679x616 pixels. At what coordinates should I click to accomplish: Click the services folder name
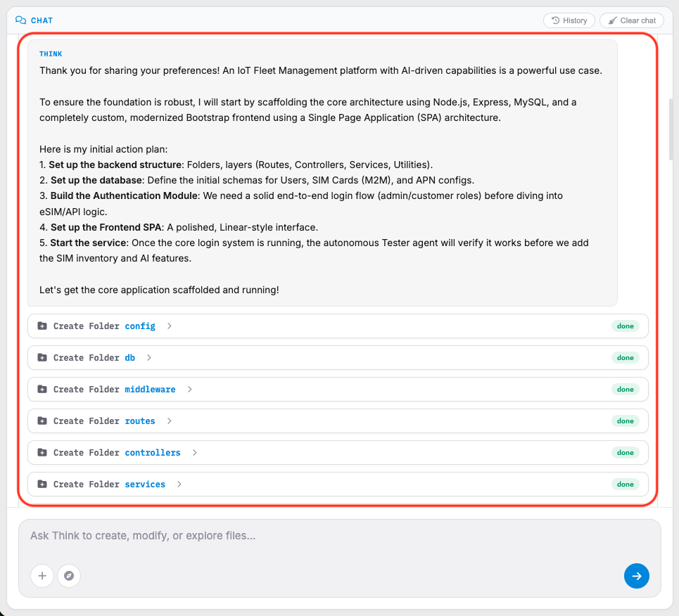click(145, 484)
